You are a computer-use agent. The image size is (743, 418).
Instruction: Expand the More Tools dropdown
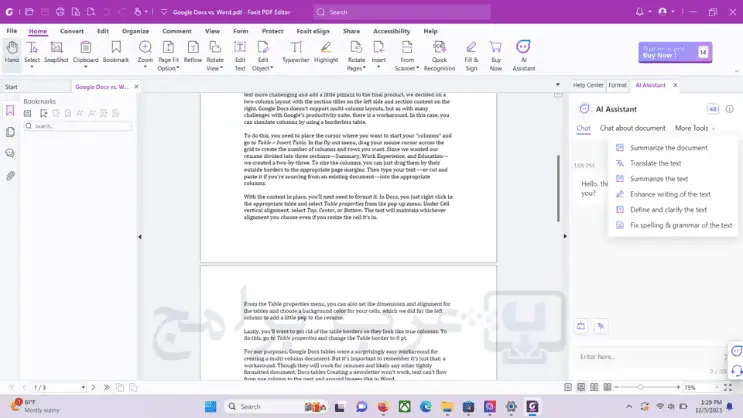695,128
